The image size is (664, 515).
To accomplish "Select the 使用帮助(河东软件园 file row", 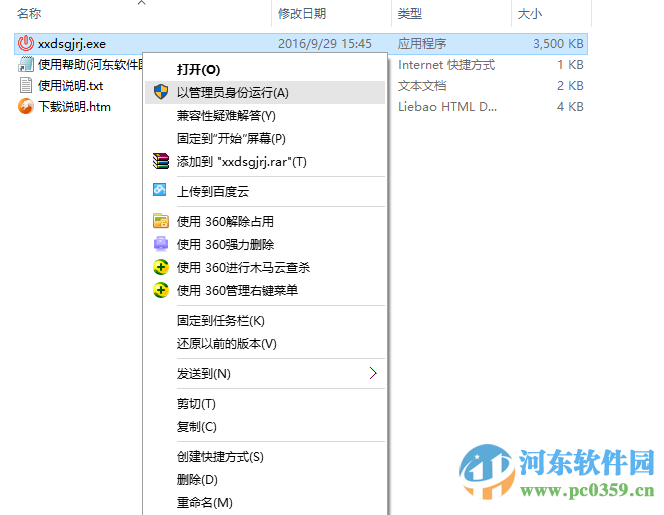I will point(90,64).
